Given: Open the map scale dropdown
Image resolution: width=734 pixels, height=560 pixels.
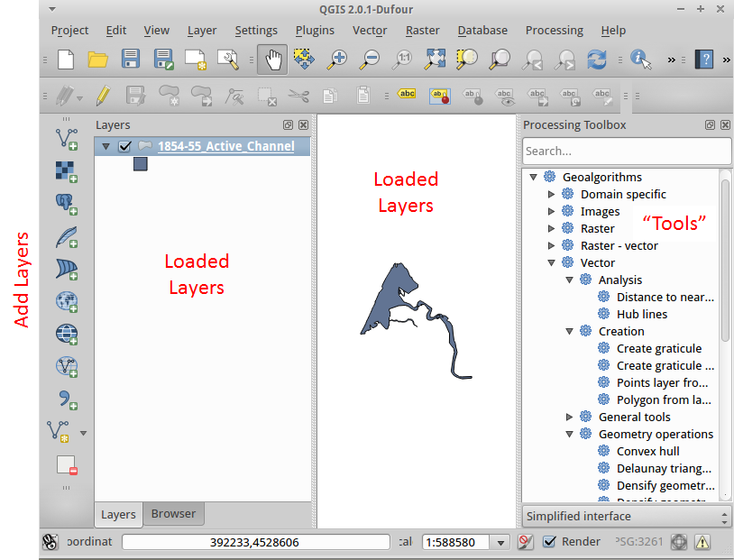Looking at the screenshot, I should click(501, 542).
